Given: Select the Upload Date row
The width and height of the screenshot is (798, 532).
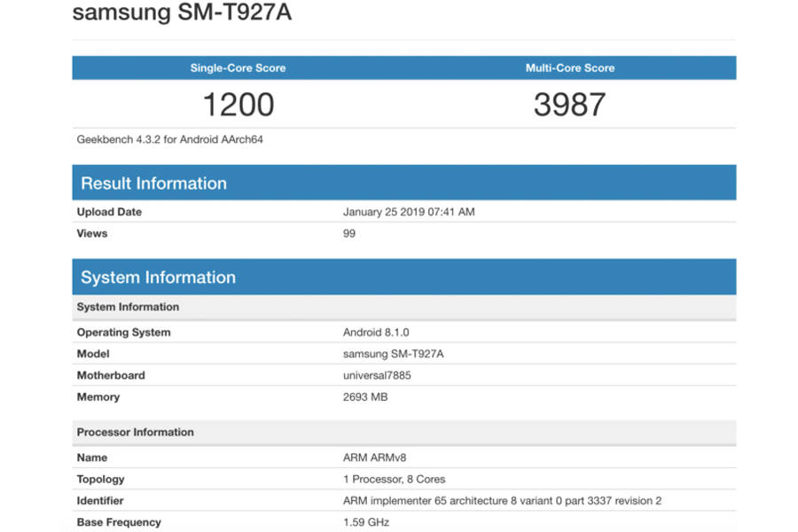Looking at the screenshot, I should pyautogui.click(x=109, y=212).
